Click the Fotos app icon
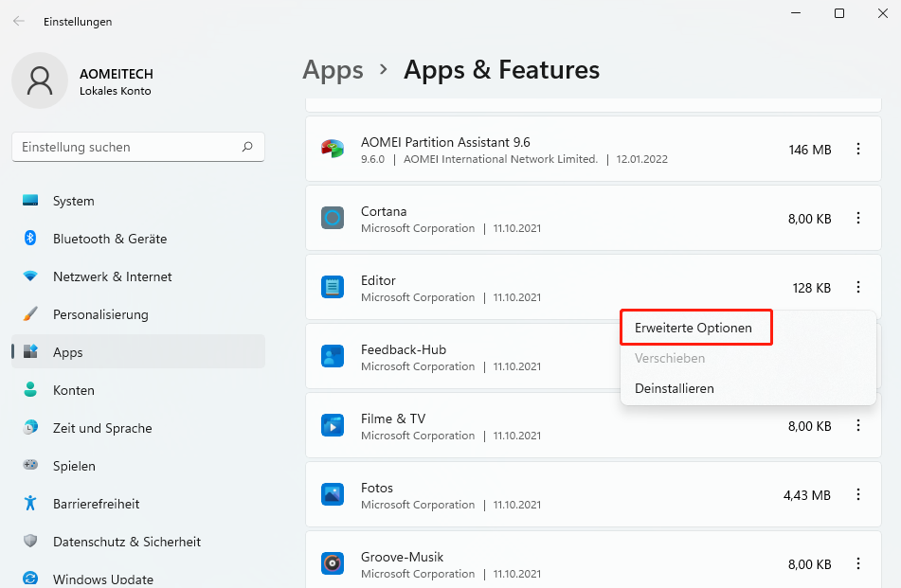Screen dimensions: 901x588 (x=332, y=494)
